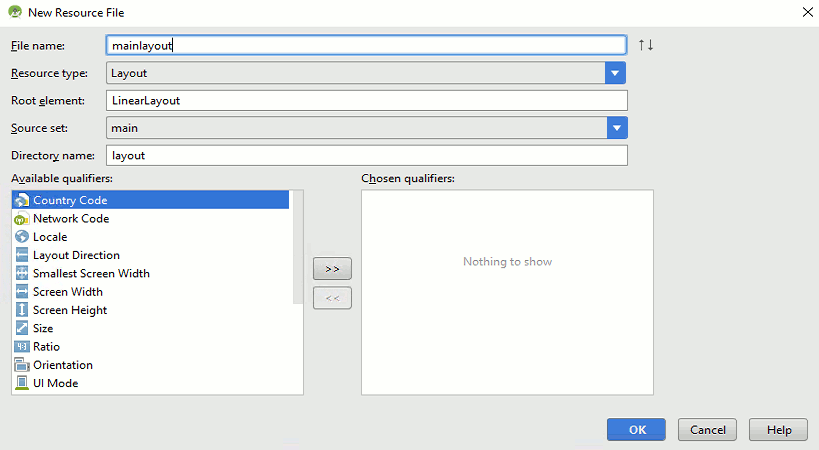Select Ratio text in qualifiers list
The height and width of the screenshot is (450, 819).
point(46,347)
